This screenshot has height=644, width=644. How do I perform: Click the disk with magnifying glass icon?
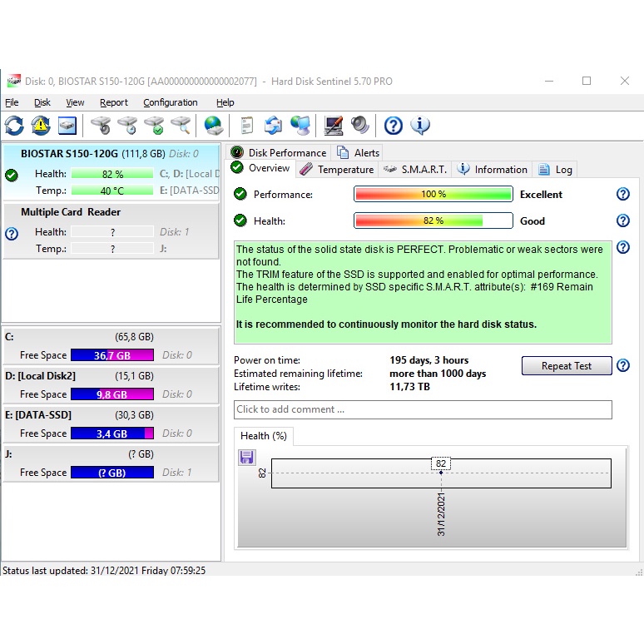[x=181, y=126]
